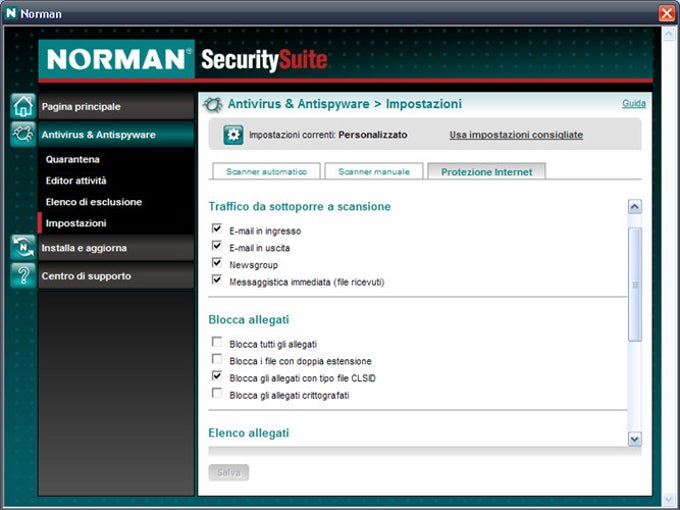Image resolution: width=680 pixels, height=510 pixels.
Task: Click the Guida help link
Action: click(634, 103)
